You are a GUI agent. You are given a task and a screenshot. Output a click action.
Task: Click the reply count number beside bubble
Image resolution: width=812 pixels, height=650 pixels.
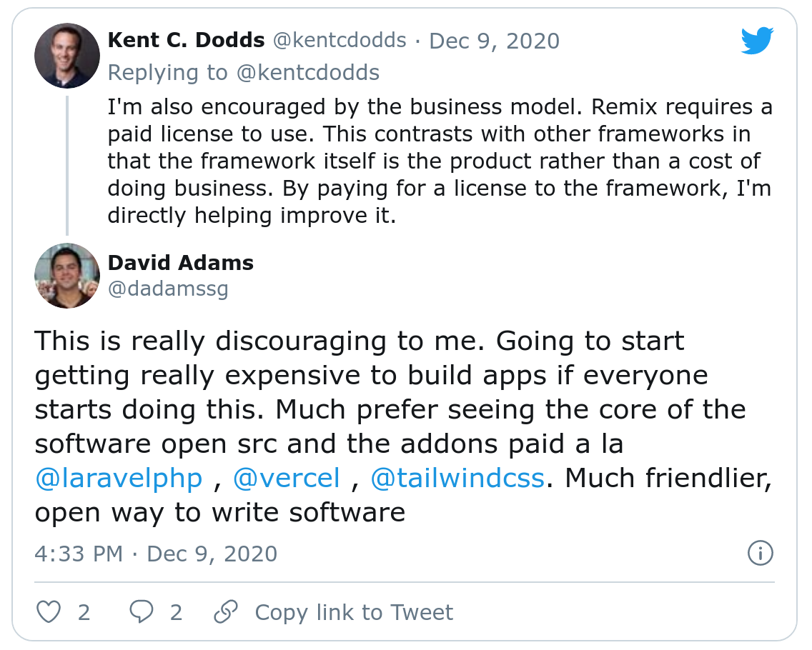[176, 612]
